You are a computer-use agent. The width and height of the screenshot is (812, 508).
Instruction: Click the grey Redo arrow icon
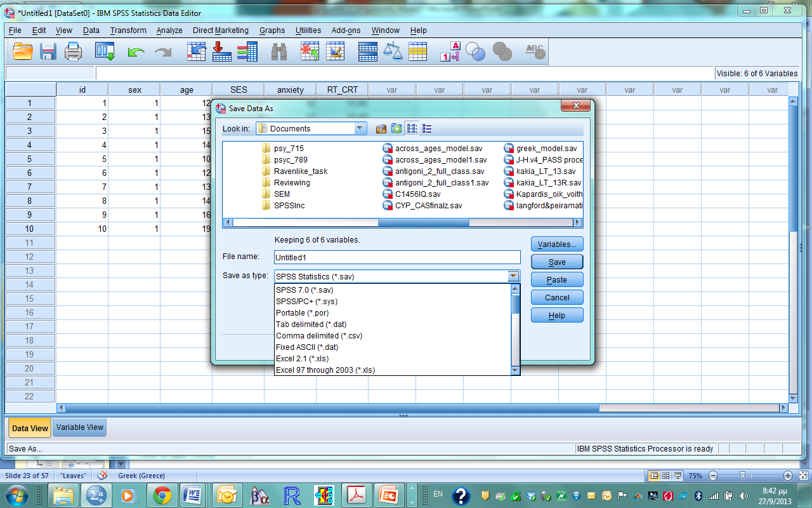[x=164, y=52]
